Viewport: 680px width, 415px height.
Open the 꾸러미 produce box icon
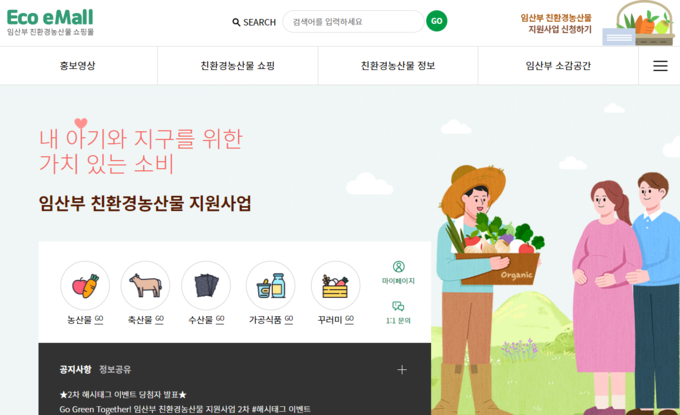pyautogui.click(x=336, y=286)
